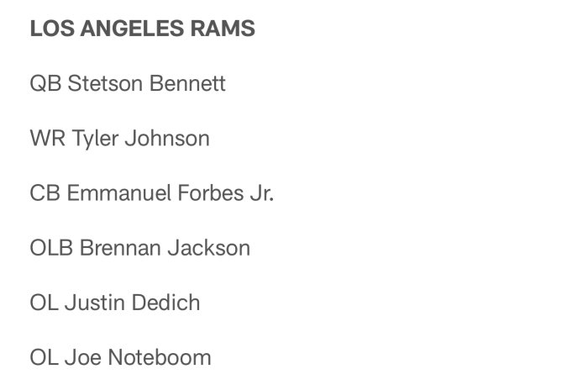Screen dimensions: 588x390
Task: Click the OL label before Justin
Action: [45, 303]
